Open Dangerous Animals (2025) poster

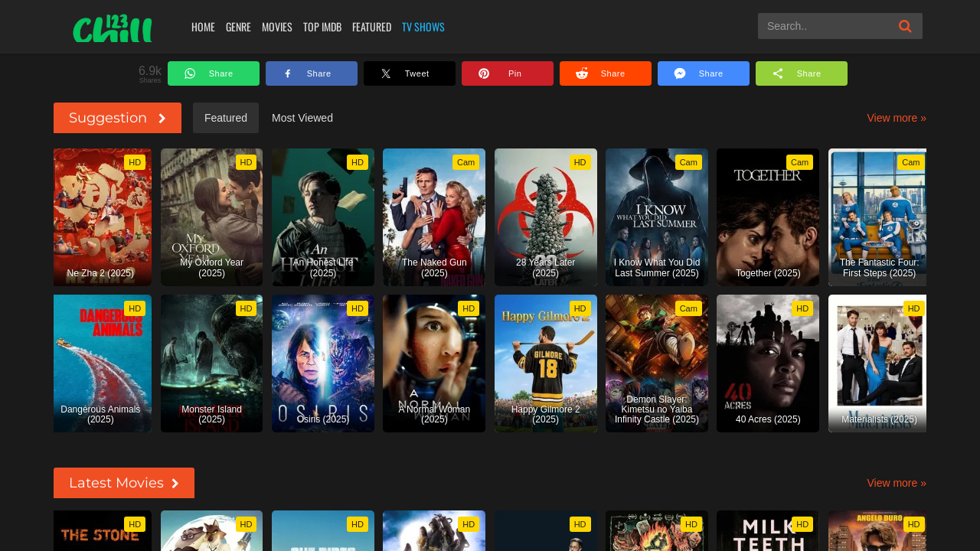pos(103,364)
